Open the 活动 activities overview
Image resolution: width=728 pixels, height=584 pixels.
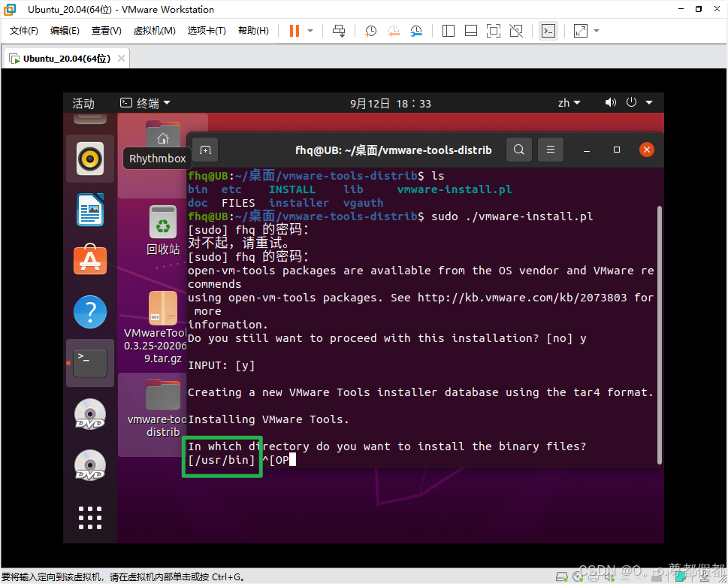[x=83, y=103]
